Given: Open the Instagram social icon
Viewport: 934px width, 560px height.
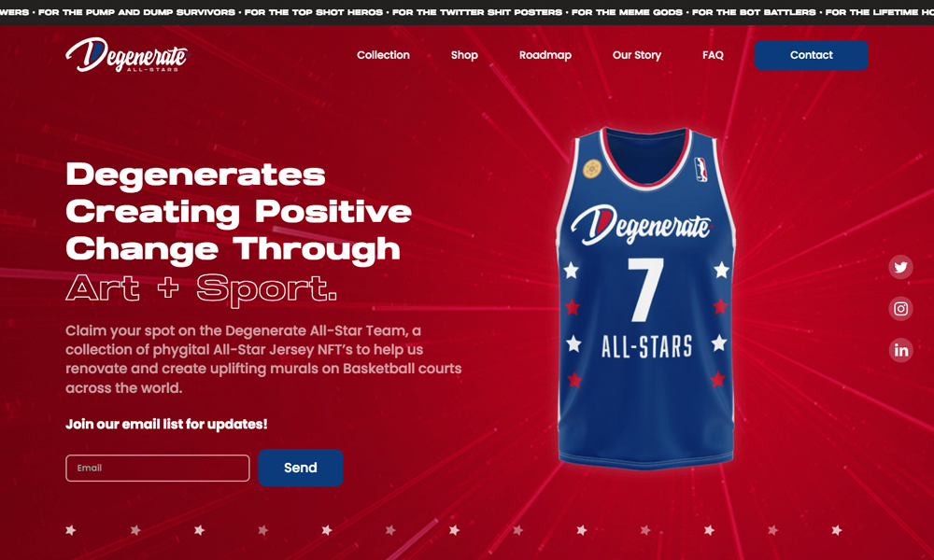Looking at the screenshot, I should coord(900,308).
